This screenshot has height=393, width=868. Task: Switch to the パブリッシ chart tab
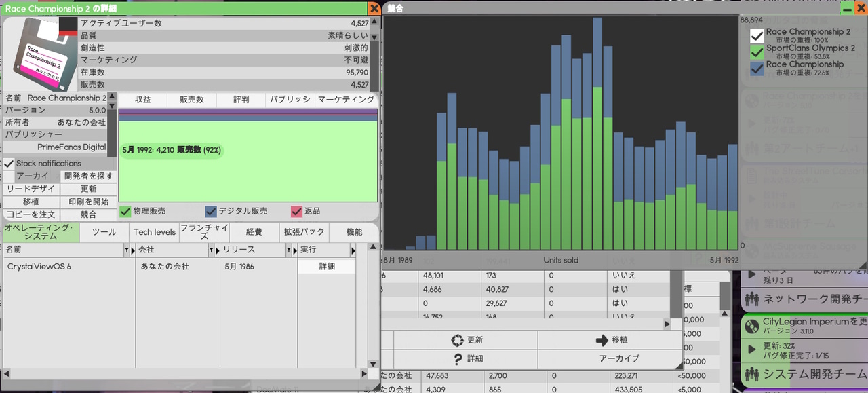click(291, 100)
